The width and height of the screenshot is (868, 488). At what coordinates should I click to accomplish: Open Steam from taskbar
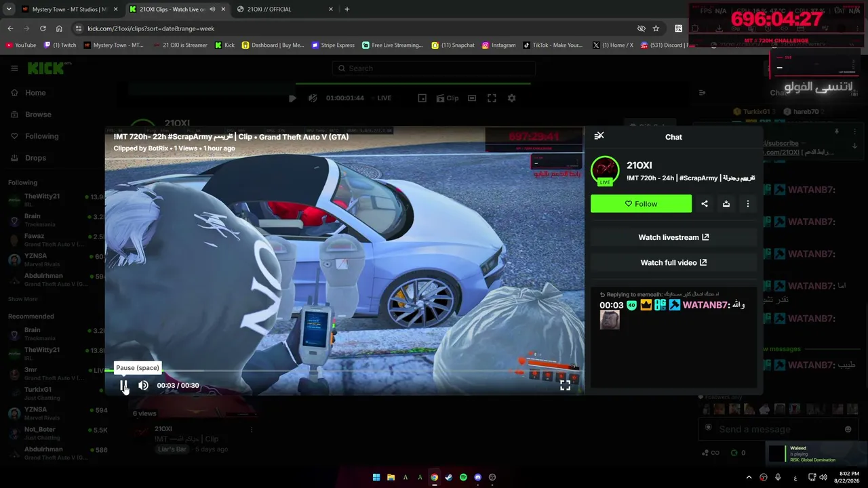[449, 477]
